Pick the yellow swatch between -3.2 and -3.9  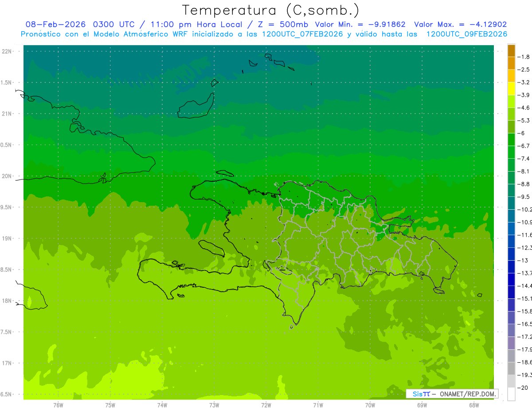point(511,89)
